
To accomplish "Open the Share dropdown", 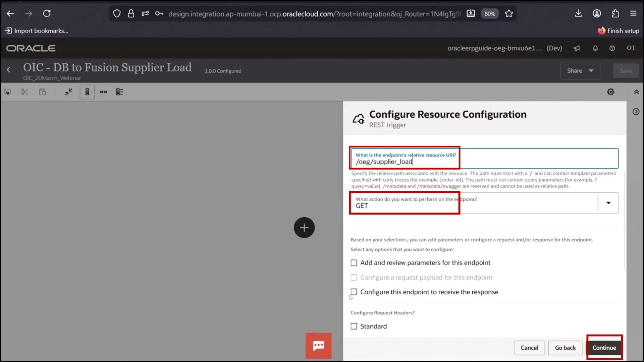I will [x=580, y=71].
